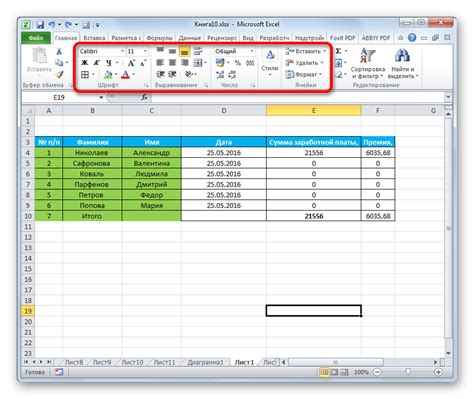Insert function via fx button

[144, 97]
